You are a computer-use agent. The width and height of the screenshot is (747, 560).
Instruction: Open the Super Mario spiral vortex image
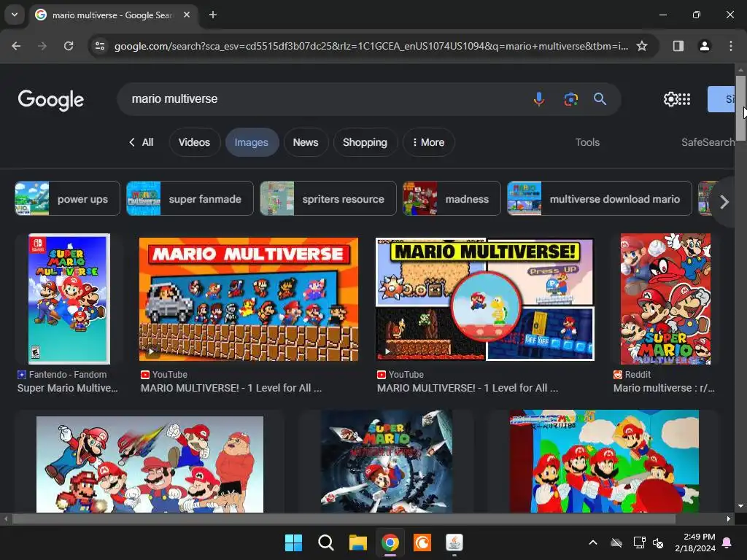point(387,461)
